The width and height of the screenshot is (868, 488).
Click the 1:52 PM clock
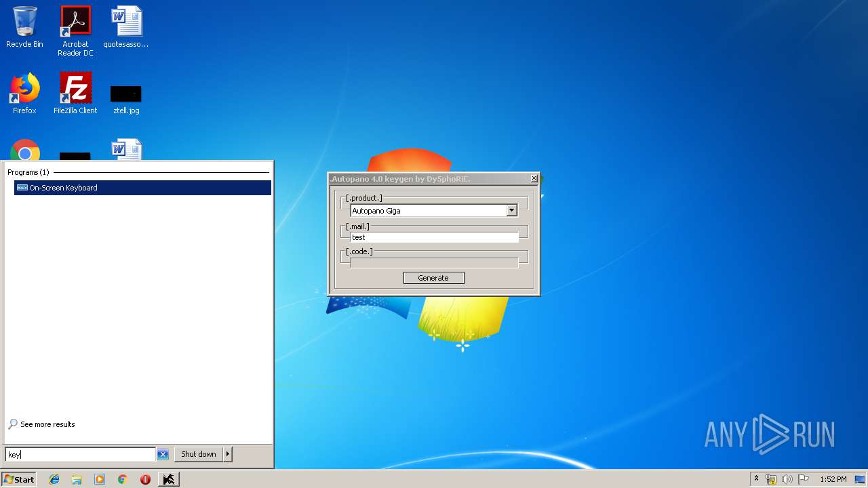(x=833, y=479)
